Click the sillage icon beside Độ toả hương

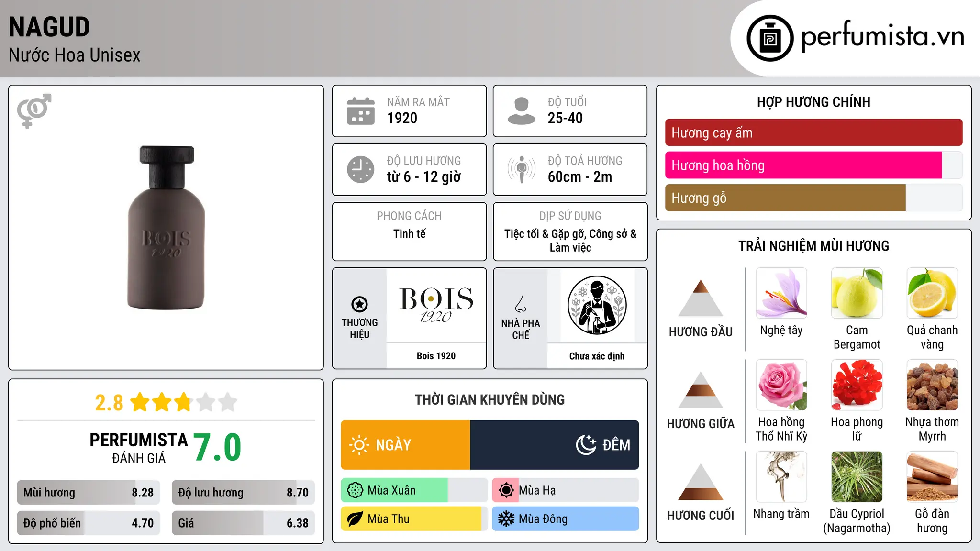pos(521,169)
